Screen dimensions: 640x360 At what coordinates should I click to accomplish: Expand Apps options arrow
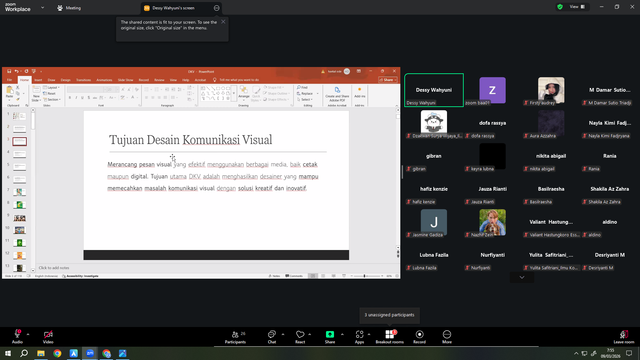pyautogui.click(x=369, y=334)
